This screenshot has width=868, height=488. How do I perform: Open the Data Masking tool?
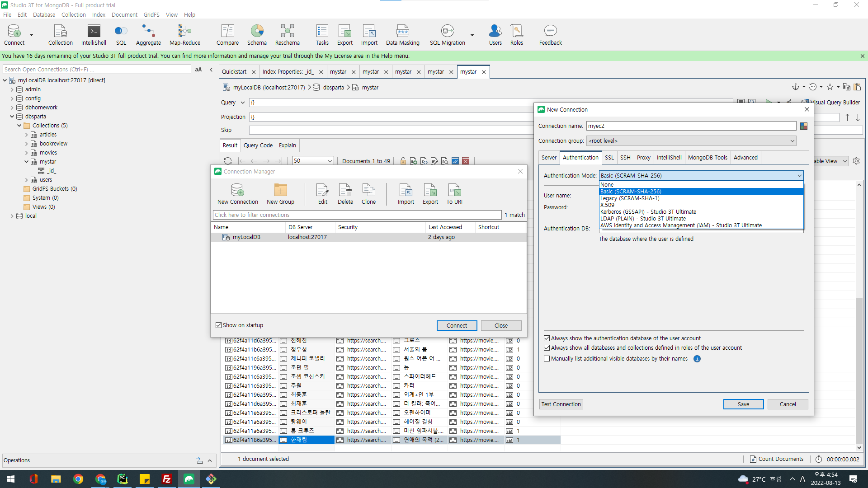click(402, 35)
